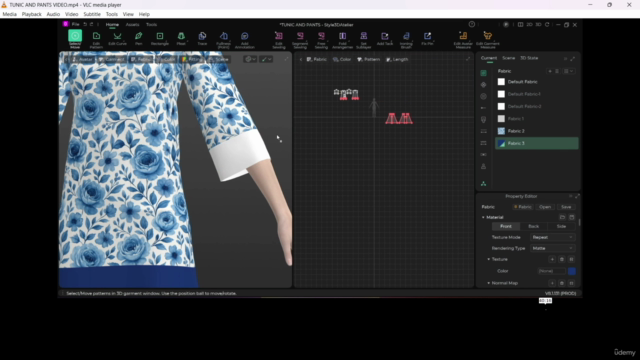Open the Tools ribbon tab
Screen dimensions: 640x360
coord(151,24)
